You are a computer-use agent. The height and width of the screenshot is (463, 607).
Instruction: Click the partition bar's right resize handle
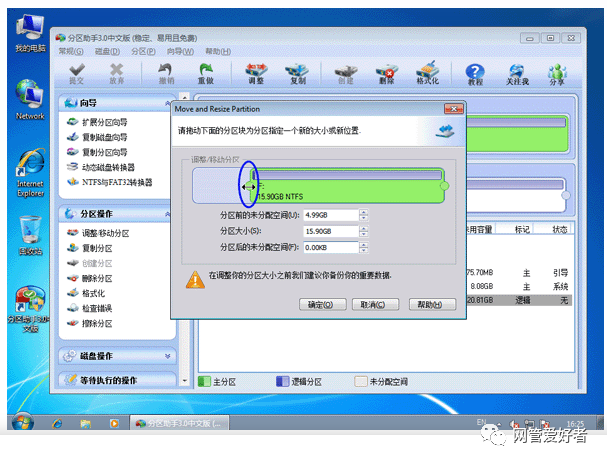[x=444, y=185]
